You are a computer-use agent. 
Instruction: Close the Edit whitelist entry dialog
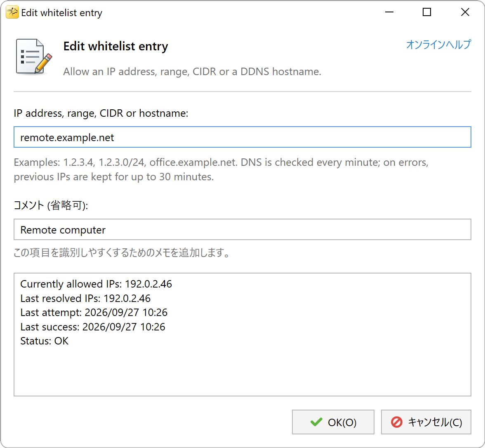pos(465,12)
